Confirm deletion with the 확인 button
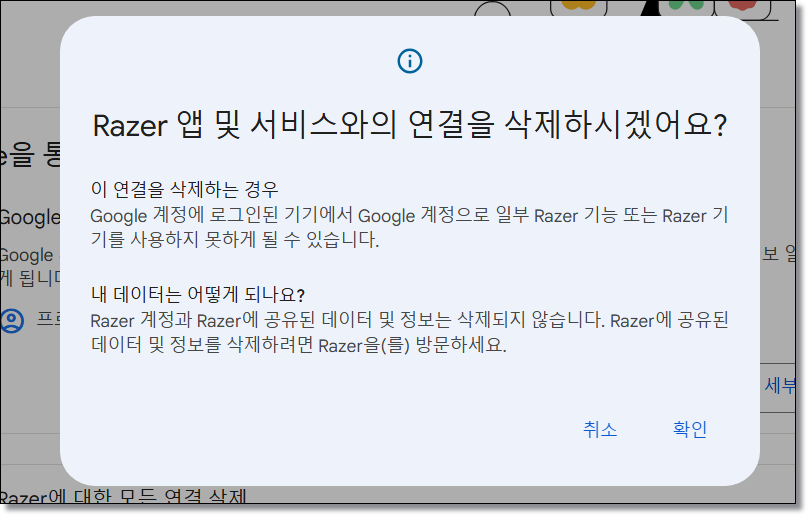Viewport: 808px width, 531px height. click(689, 429)
